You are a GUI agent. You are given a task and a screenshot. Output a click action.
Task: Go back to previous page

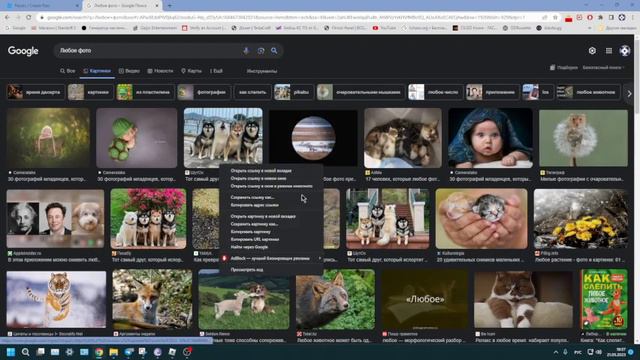(7, 17)
